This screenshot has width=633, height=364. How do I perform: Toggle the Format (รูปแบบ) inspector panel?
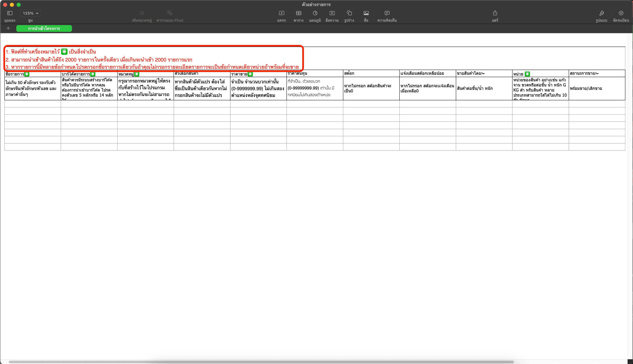click(601, 13)
